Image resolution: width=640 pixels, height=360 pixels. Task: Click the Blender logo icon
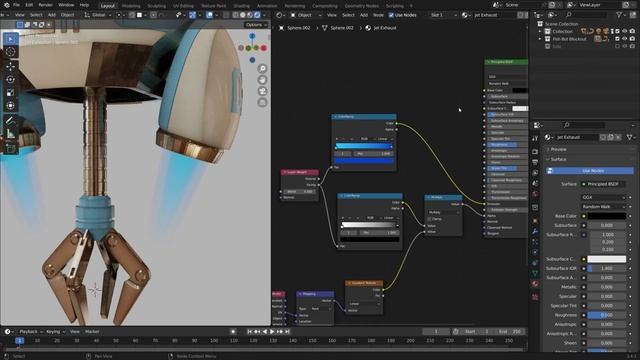6,5
